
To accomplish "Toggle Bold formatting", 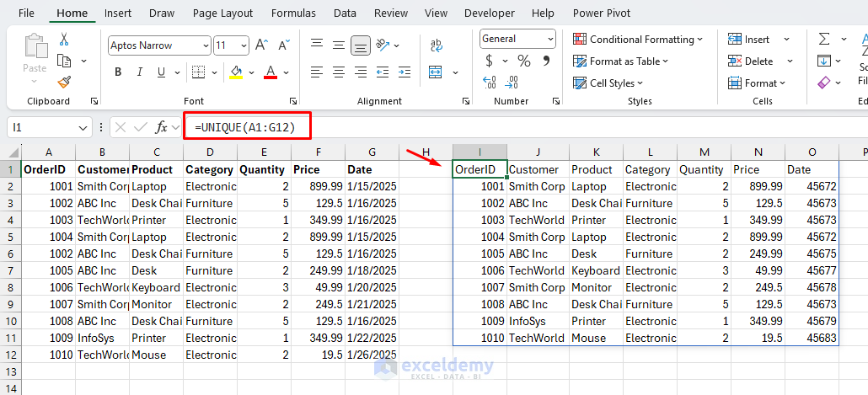I will pyautogui.click(x=118, y=72).
